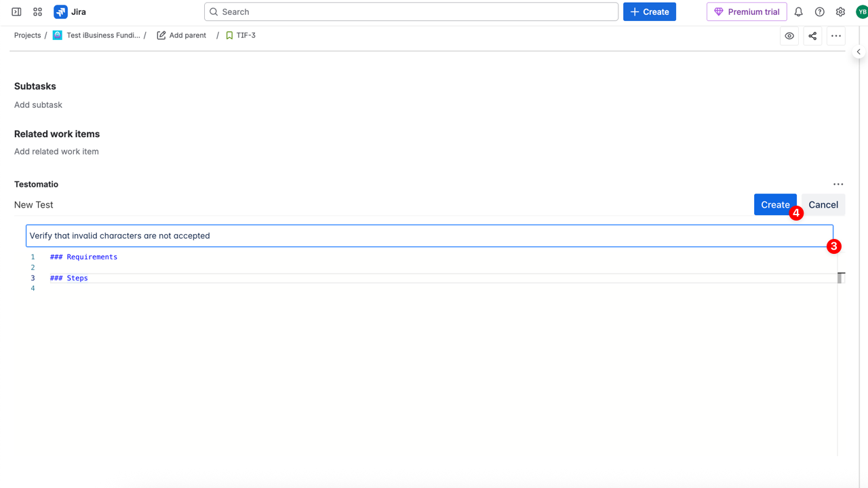Click the Jira logo home icon

[61, 12]
